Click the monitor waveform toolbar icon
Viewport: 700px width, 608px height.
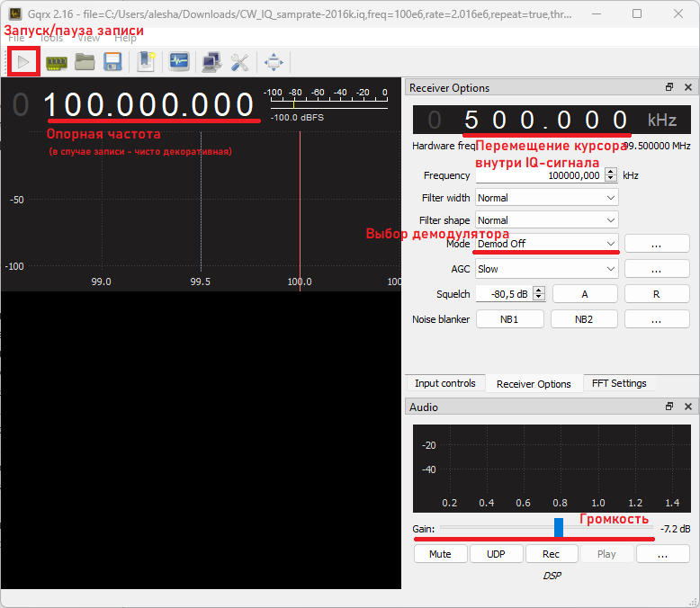[x=178, y=62]
